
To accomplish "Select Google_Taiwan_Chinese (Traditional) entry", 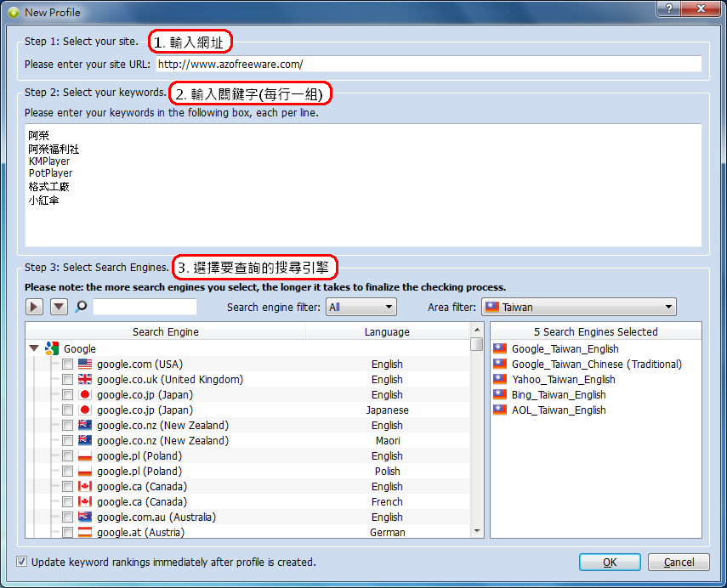I will point(597,364).
